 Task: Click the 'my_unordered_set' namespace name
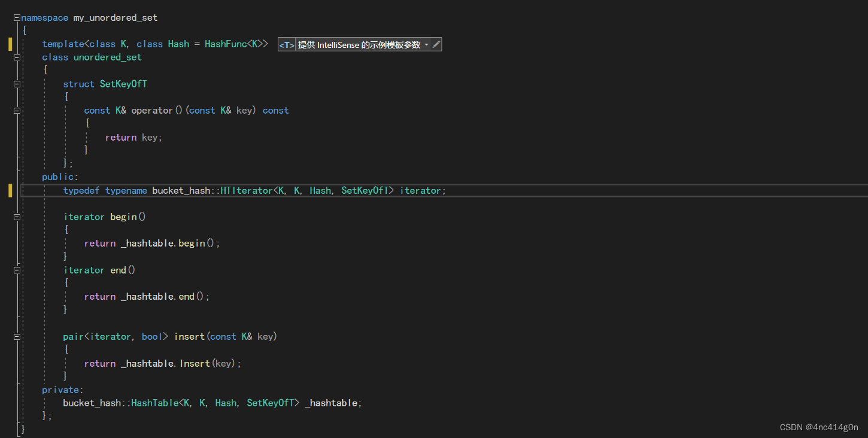point(116,18)
